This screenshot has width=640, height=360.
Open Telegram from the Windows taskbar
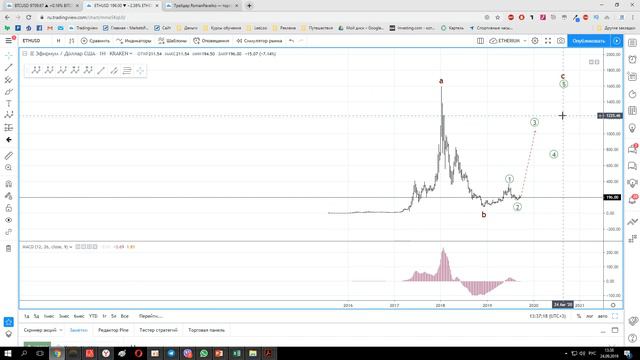click(171, 353)
